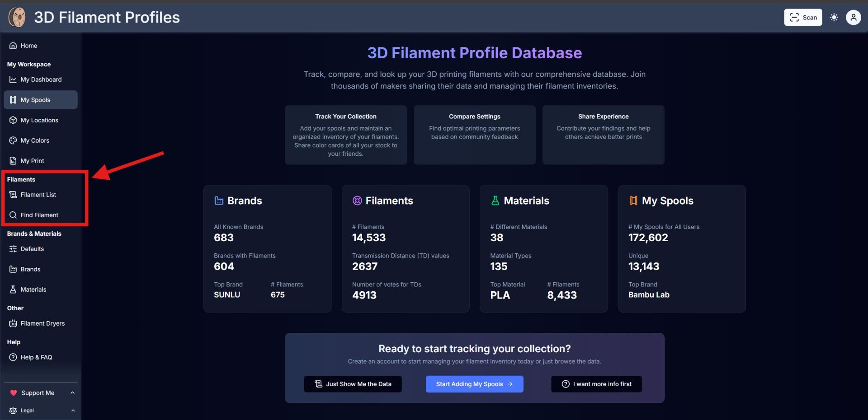Open Defaults sliders icon
The image size is (868, 420).
coord(13,249)
